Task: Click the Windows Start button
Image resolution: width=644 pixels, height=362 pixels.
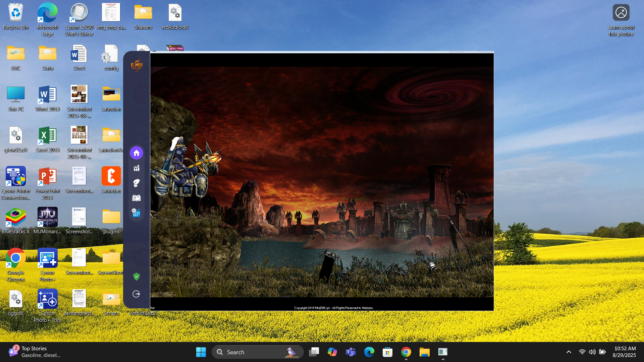Action: pos(201,352)
